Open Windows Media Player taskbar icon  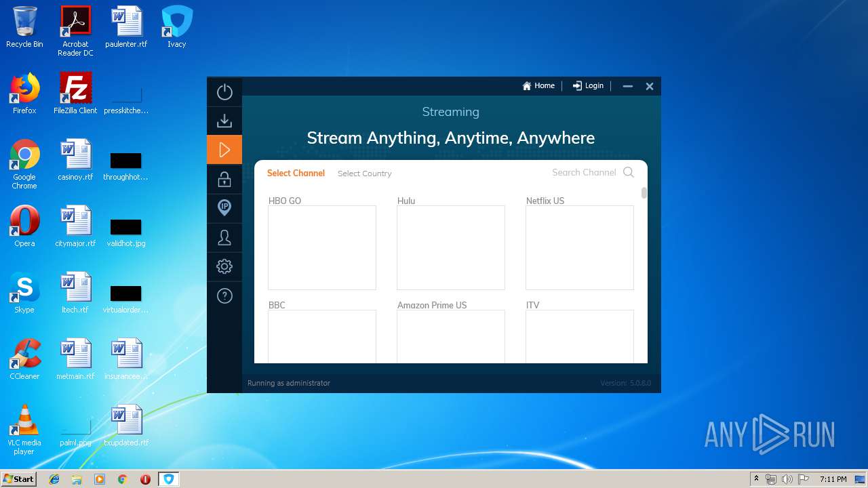[x=100, y=479]
